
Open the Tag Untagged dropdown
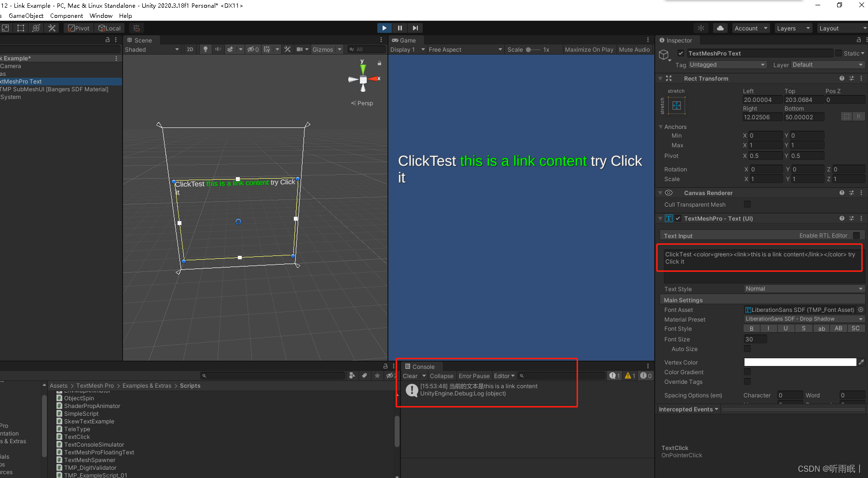[728, 65]
